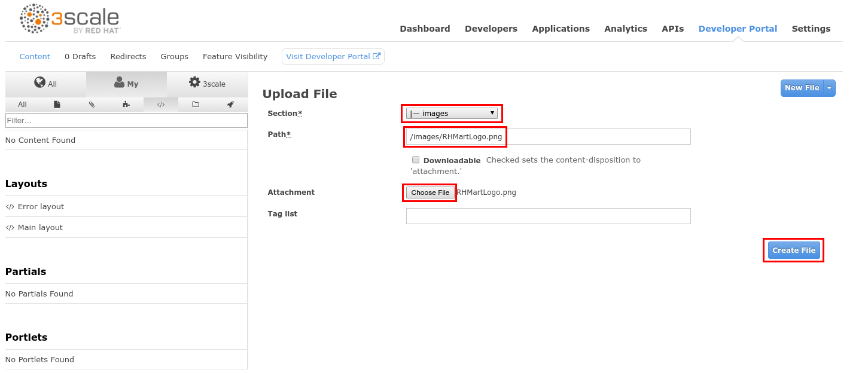Screen dimensions: 868x373
Task: Click into the Path text field
Action: click(547, 137)
